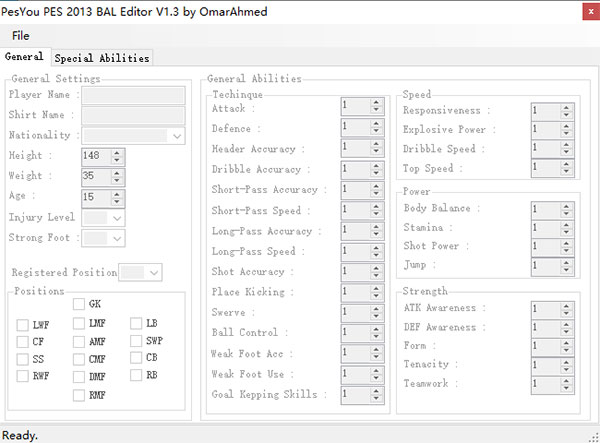Decrease Defence value with down arrow
The image size is (600, 443).
tap(376, 130)
